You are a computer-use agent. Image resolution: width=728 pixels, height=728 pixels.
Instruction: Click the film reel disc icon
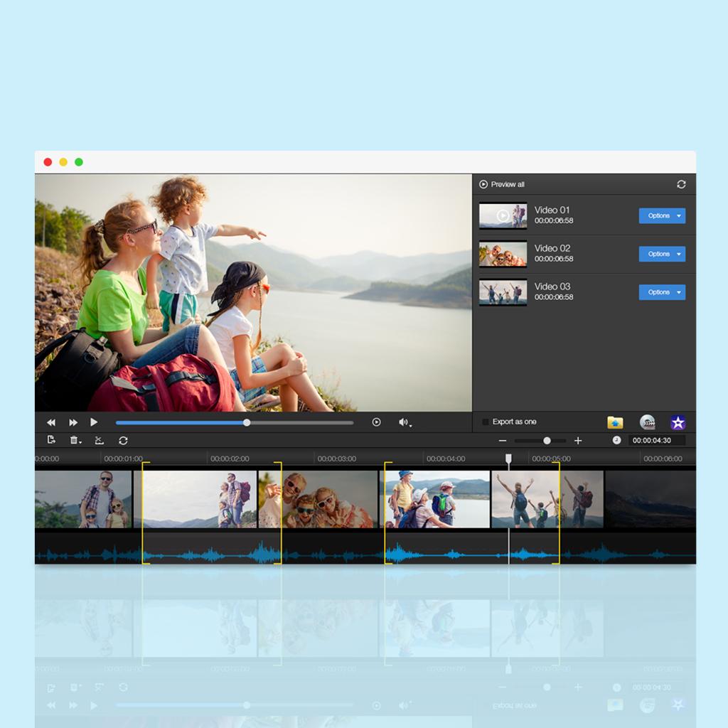pos(647,422)
